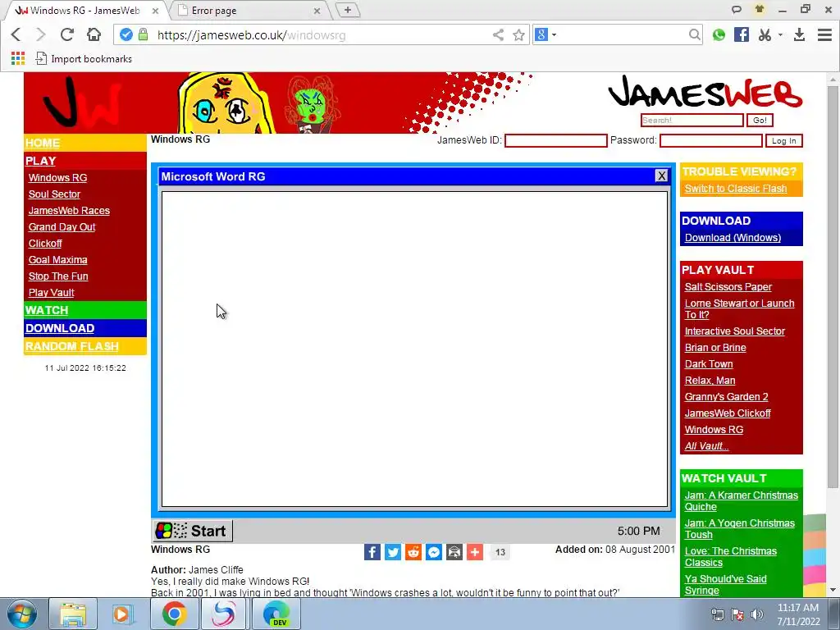Viewport: 840px width, 630px height.
Task: Open WATCH section in site menu
Action: 47,310
